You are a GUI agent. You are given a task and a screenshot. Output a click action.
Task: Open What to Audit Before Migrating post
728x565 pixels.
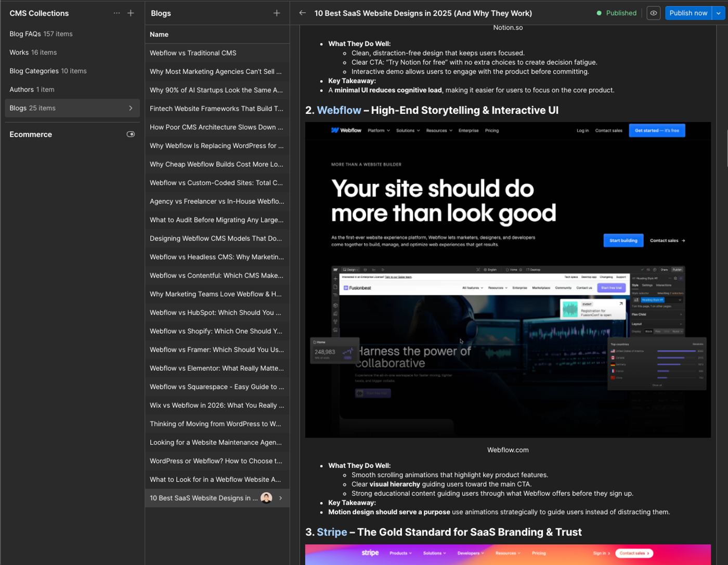(217, 220)
